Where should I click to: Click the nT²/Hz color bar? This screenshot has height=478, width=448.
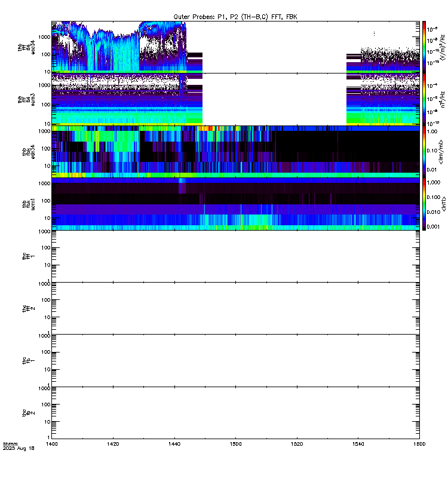pyautogui.click(x=424, y=99)
